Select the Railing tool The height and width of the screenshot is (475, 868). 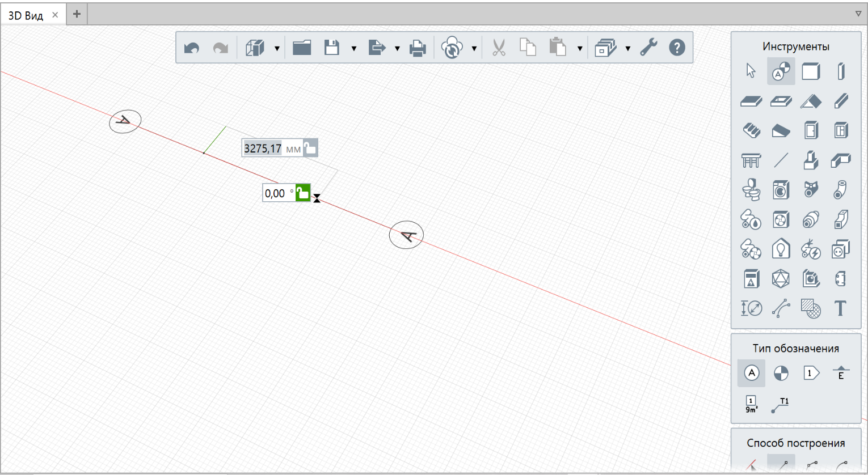tap(751, 160)
